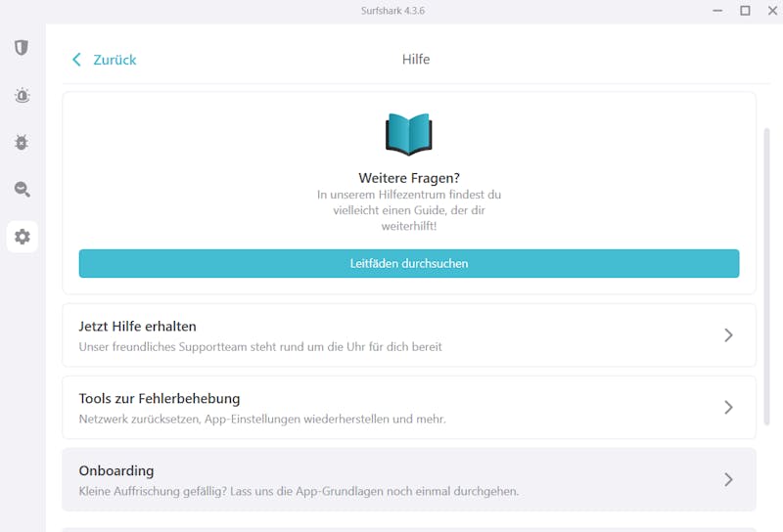This screenshot has width=783, height=532.
Task: Click the Surfshark 4.3.6 window title
Action: click(393, 11)
